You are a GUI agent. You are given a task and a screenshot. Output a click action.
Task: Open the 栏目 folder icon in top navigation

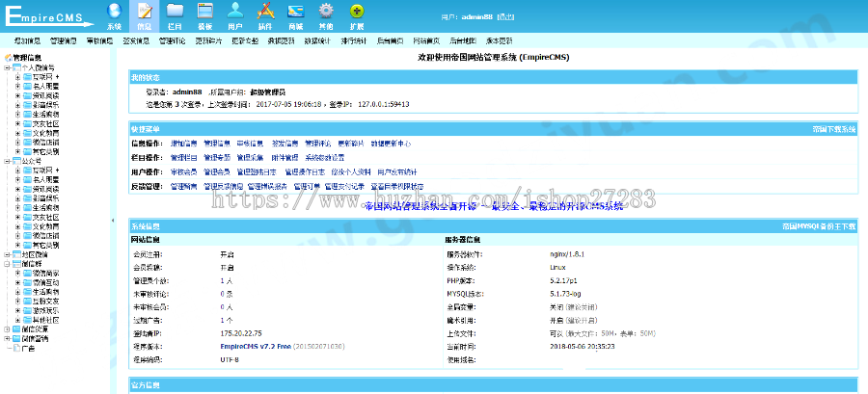[x=175, y=11]
